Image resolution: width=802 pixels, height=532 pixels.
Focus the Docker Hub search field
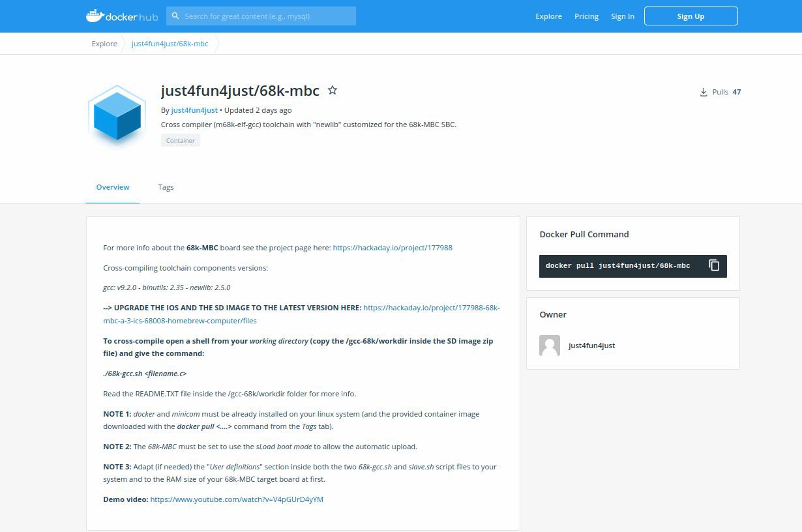coord(261,16)
